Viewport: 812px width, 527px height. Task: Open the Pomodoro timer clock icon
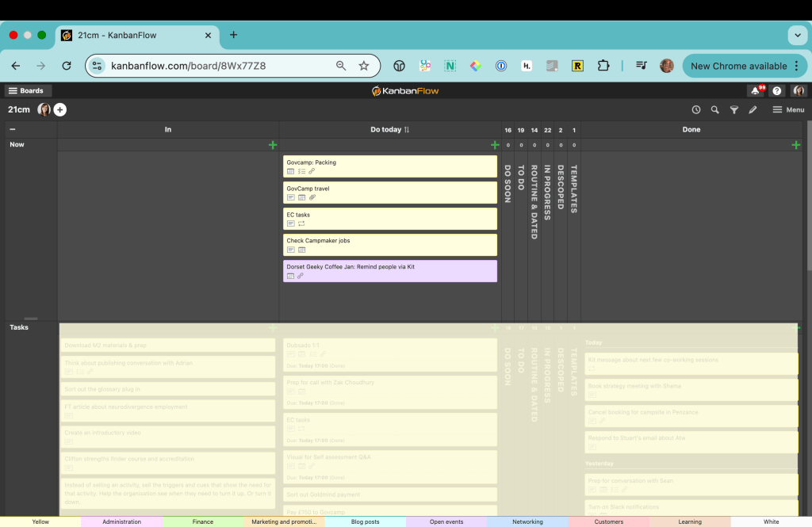tap(695, 109)
